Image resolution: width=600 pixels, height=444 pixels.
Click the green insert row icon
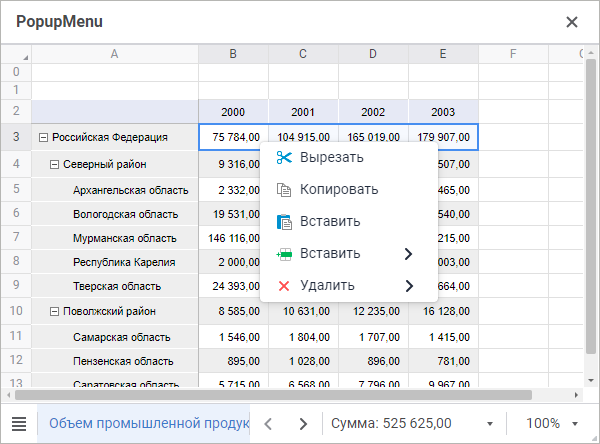pyautogui.click(x=284, y=254)
